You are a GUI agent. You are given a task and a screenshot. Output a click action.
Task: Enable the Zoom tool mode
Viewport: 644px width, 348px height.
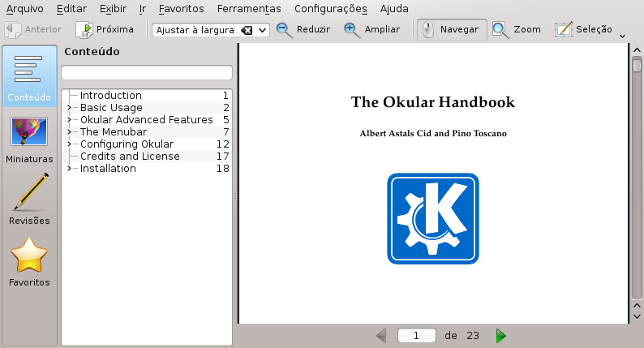pos(517,30)
